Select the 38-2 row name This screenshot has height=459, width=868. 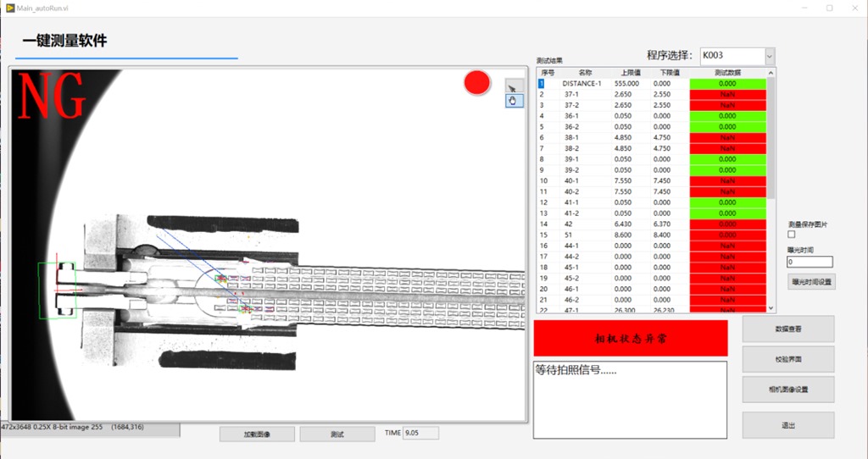click(572, 148)
